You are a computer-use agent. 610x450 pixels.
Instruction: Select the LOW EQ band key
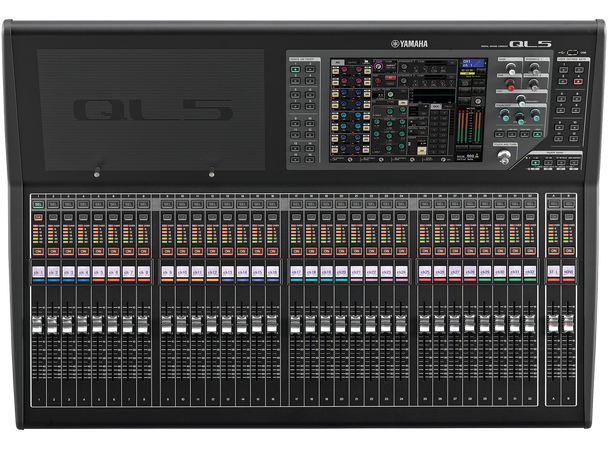tap(499, 134)
